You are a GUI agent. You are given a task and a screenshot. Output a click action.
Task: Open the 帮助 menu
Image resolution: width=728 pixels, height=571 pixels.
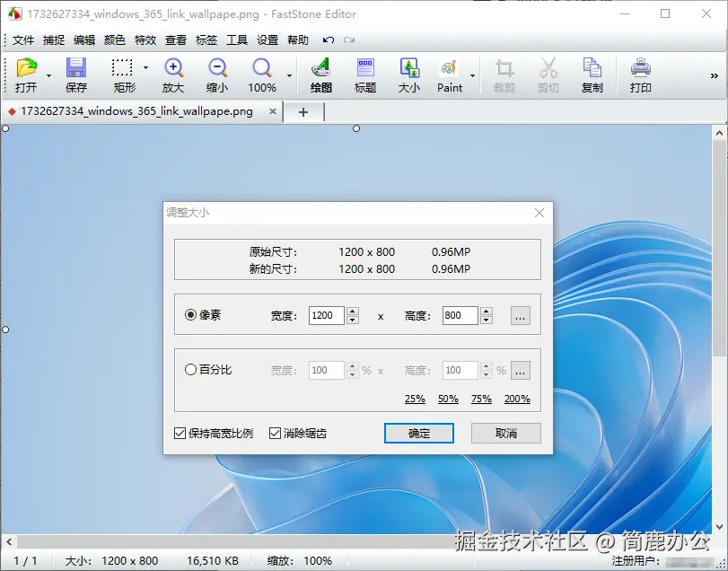(298, 40)
